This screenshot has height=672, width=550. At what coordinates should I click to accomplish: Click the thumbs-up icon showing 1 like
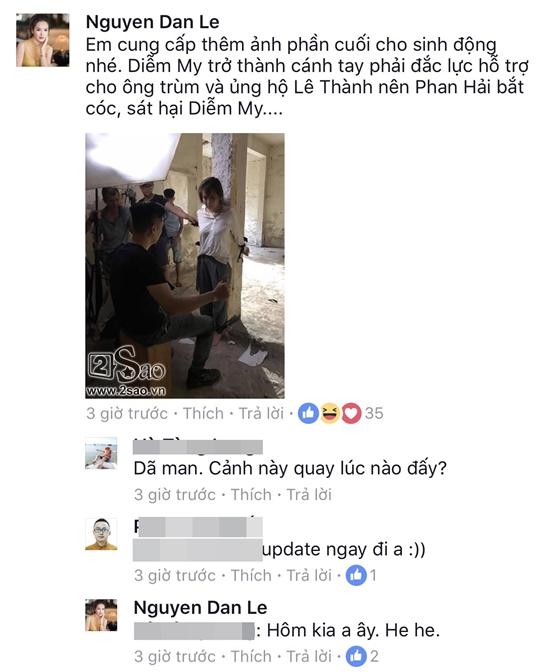[x=356, y=575]
